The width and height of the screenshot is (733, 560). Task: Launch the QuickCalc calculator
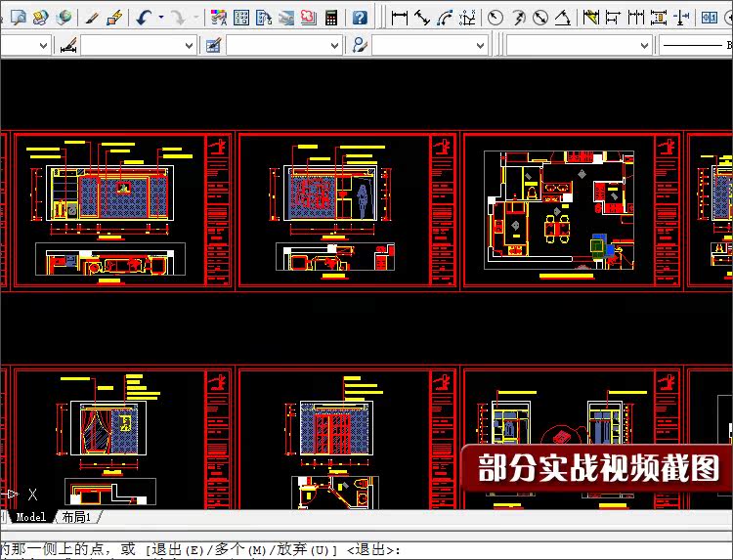pyautogui.click(x=331, y=18)
